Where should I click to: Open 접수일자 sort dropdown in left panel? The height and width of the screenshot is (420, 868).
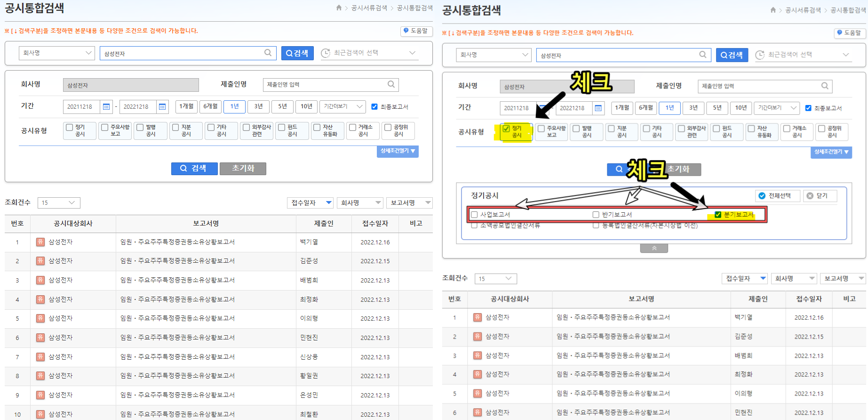(311, 202)
